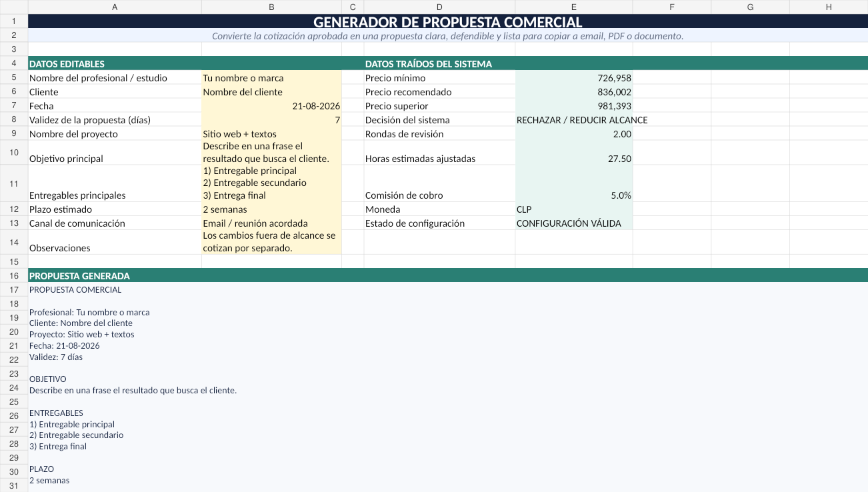Select the value 726,958
868x492 pixels.
[574, 78]
